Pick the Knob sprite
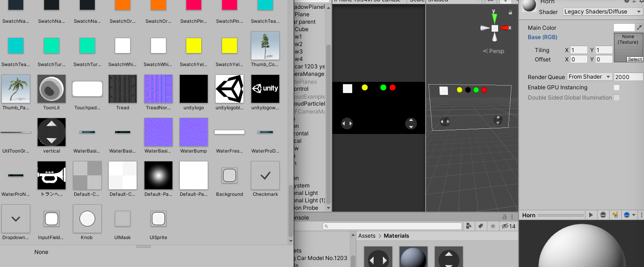The width and height of the screenshot is (644, 267). tap(87, 219)
